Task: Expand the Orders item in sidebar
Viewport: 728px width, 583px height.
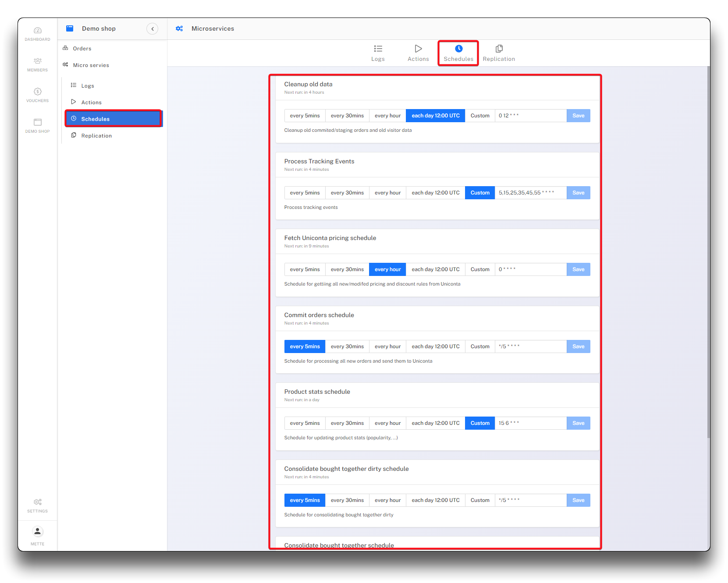Action: (x=82, y=49)
